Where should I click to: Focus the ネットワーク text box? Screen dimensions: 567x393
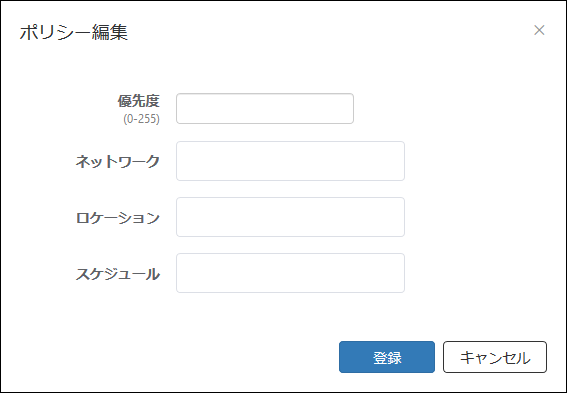tap(290, 161)
